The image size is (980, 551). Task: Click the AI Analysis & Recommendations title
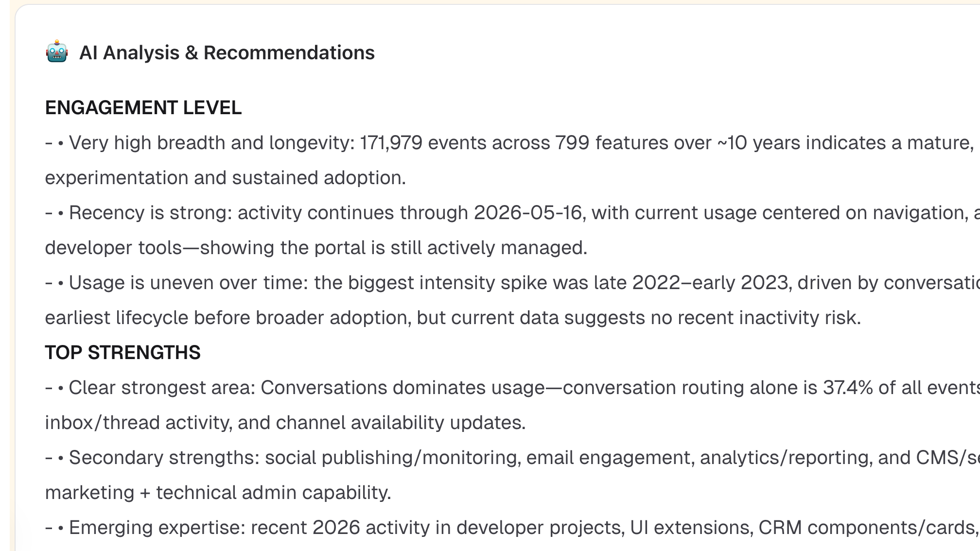click(227, 52)
